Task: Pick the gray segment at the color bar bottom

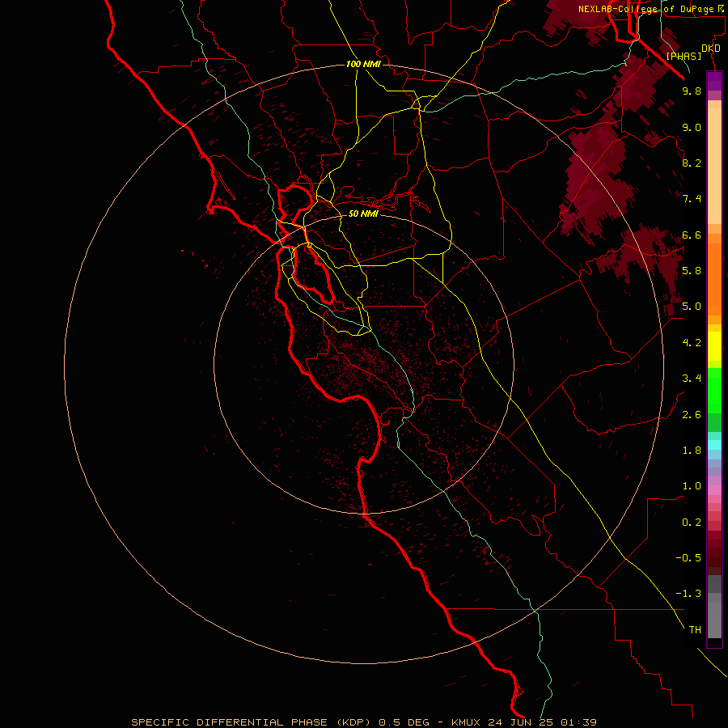Action: 714,620
